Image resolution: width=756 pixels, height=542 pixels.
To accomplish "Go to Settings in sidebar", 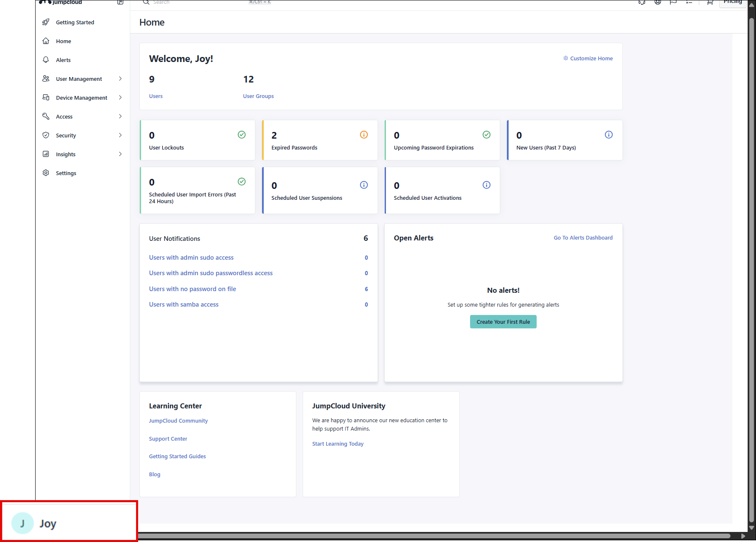I will point(66,173).
